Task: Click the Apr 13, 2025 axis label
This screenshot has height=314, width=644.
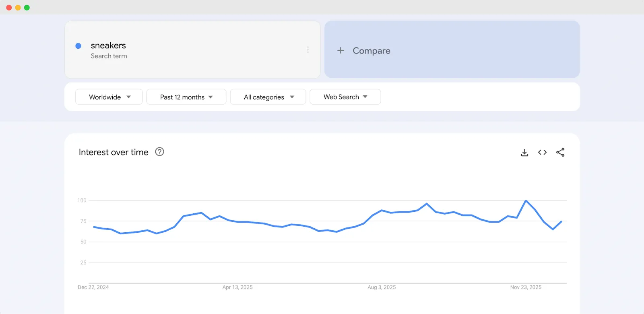Action: coord(237,287)
